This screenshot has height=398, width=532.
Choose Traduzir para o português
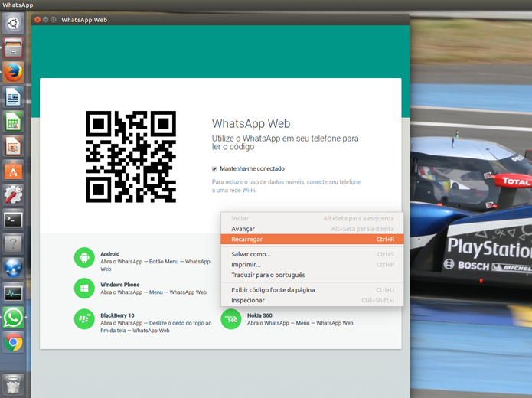tap(312, 275)
